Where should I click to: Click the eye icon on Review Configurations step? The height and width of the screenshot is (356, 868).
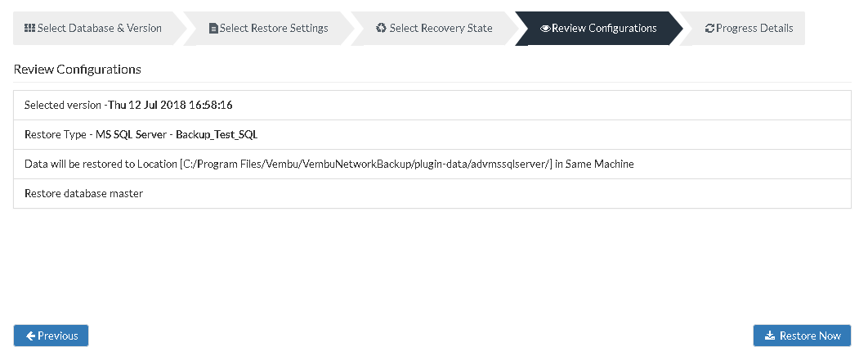(545, 29)
